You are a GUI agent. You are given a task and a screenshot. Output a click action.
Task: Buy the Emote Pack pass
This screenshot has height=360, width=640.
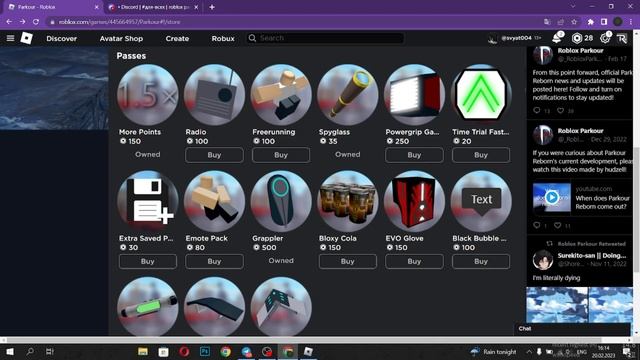(214, 261)
